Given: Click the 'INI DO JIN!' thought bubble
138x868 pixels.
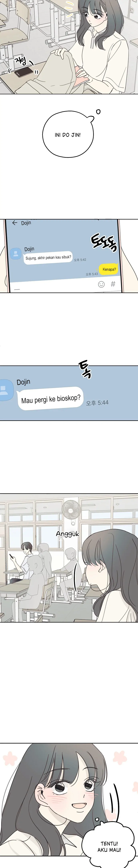Looking at the screenshot, I should [68, 134].
